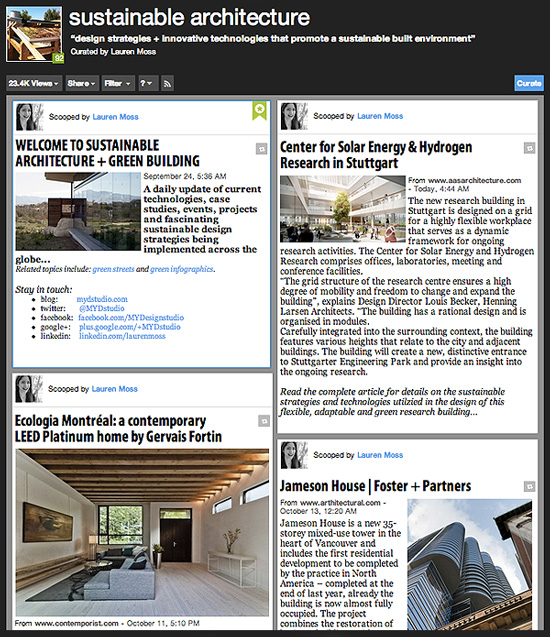Screen dimensions: 550x637
Task: Open the @MYDstudio twitter link
Action: point(102,308)
